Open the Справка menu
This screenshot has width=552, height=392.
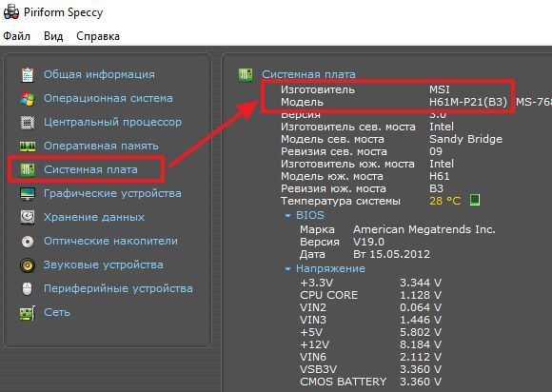coord(98,36)
